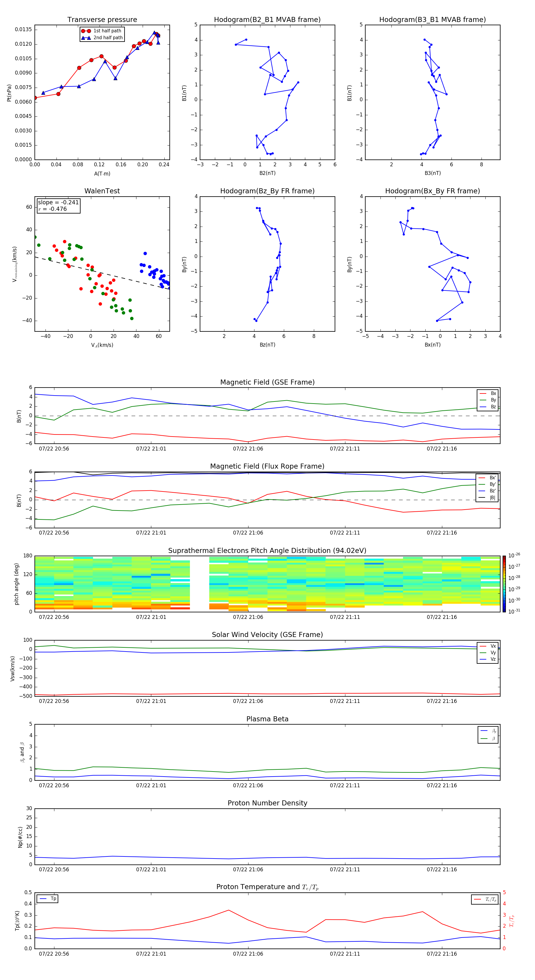Click the 'Vsw(km/s)' axis label

[x=12, y=668]
